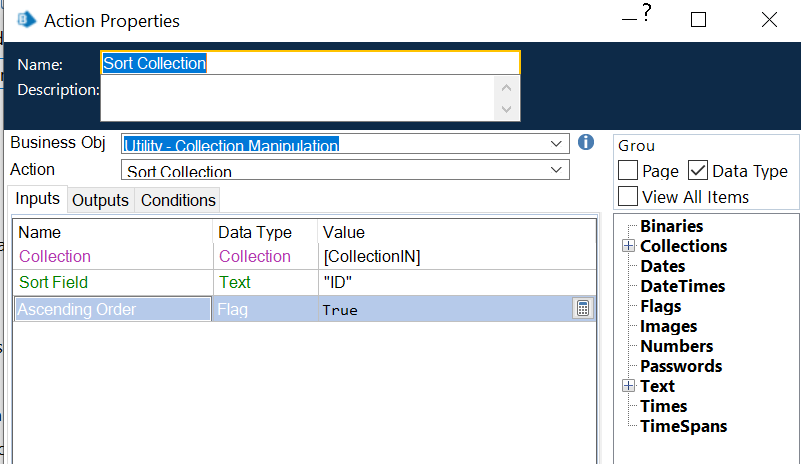
Task: Enable the Page grouping checkbox
Action: [x=628, y=171]
